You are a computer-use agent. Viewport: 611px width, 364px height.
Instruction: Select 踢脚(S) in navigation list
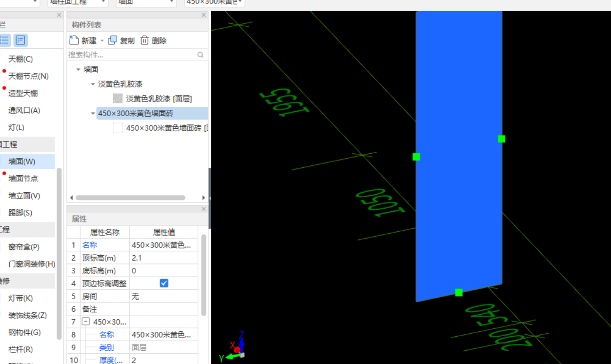[20, 213]
